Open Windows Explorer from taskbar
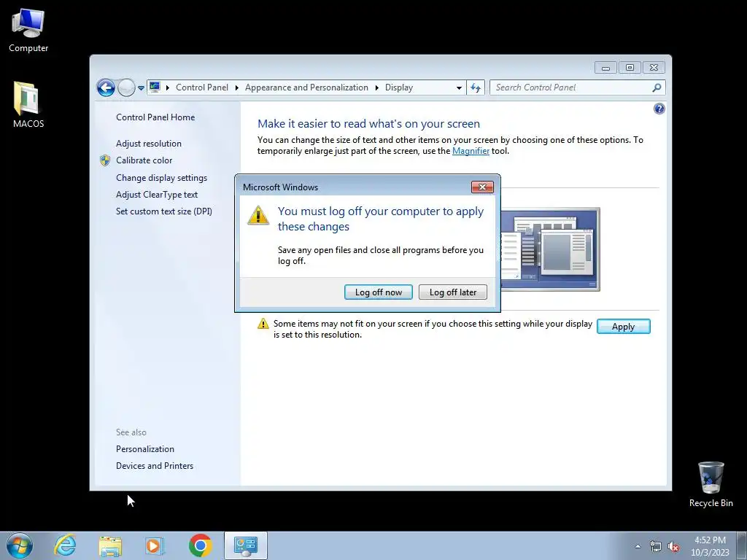The image size is (747, 560). pos(110,545)
